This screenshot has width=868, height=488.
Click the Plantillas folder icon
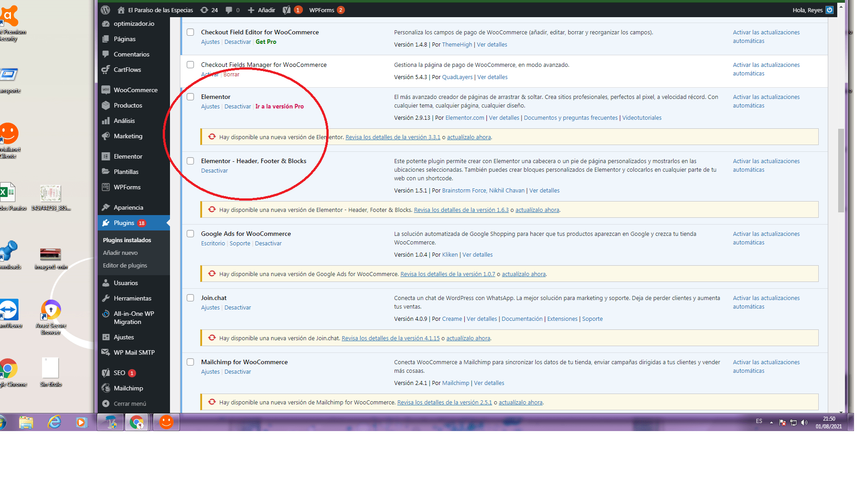[x=106, y=172]
